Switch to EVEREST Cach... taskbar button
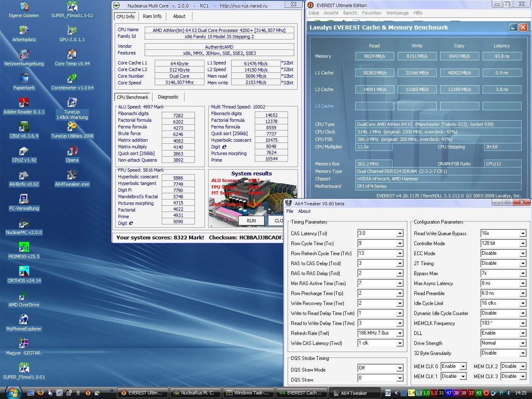Image resolution: width=532 pixels, height=399 pixels. (x=301, y=393)
